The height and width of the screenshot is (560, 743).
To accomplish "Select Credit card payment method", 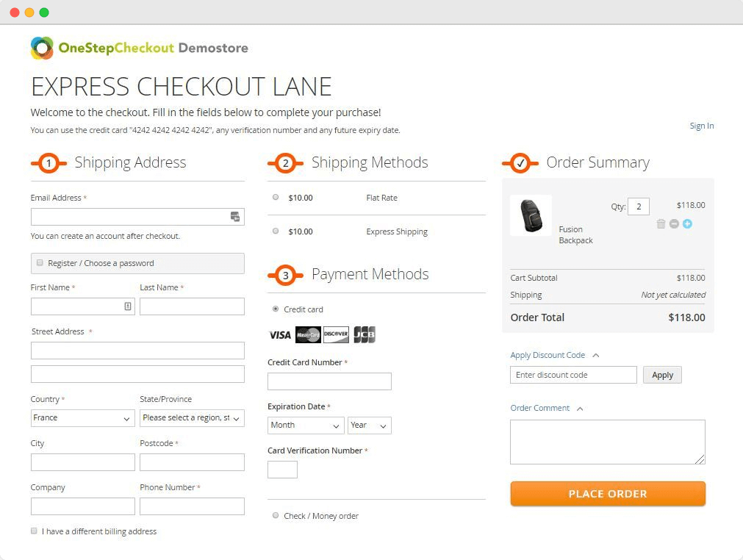I will point(276,309).
